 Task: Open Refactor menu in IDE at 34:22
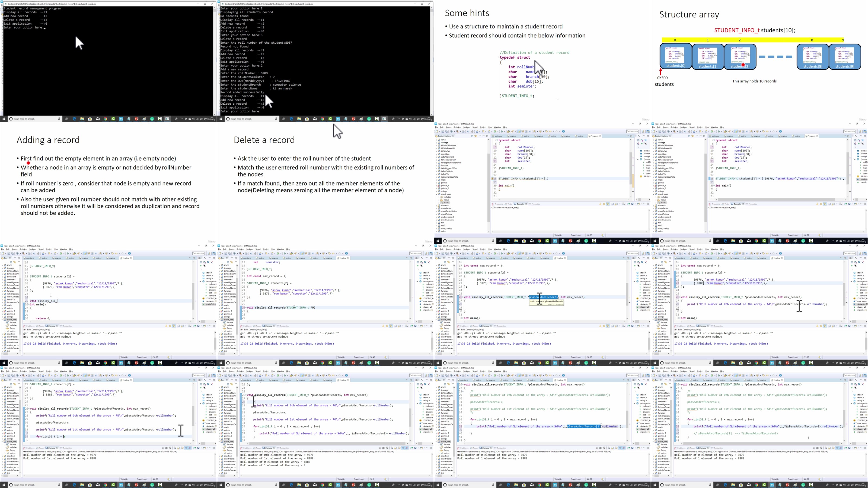pos(23,371)
